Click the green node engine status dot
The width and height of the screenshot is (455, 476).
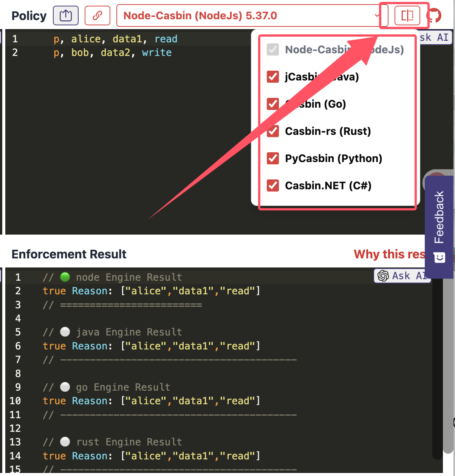pyautogui.click(x=65, y=277)
